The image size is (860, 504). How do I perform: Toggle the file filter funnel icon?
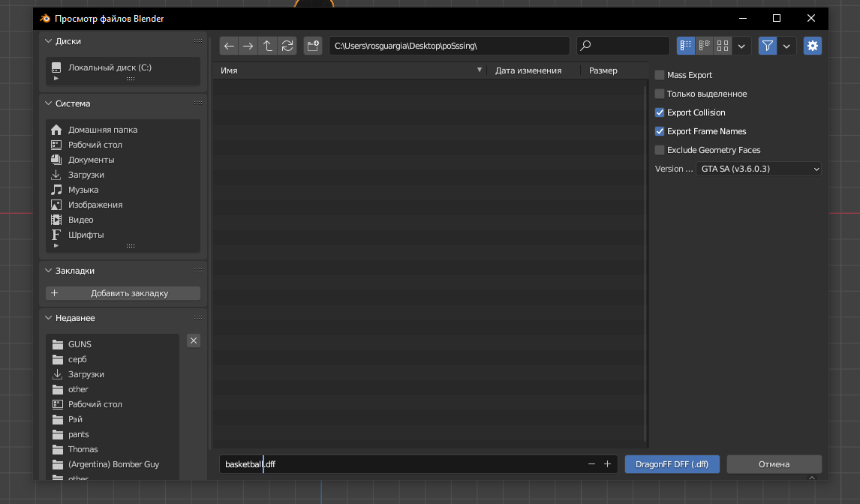767,46
